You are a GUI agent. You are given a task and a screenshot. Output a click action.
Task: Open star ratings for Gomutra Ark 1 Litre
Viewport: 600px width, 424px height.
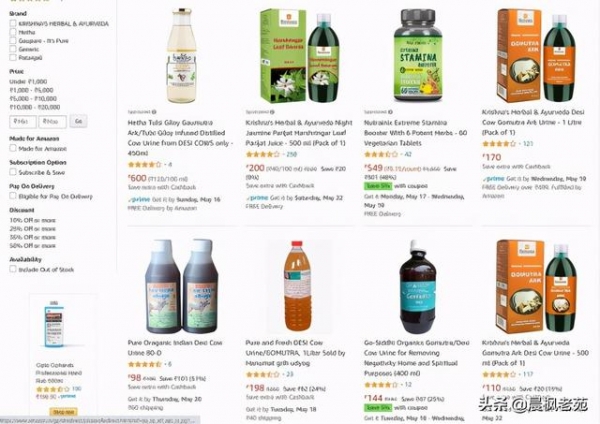pyautogui.click(x=499, y=144)
